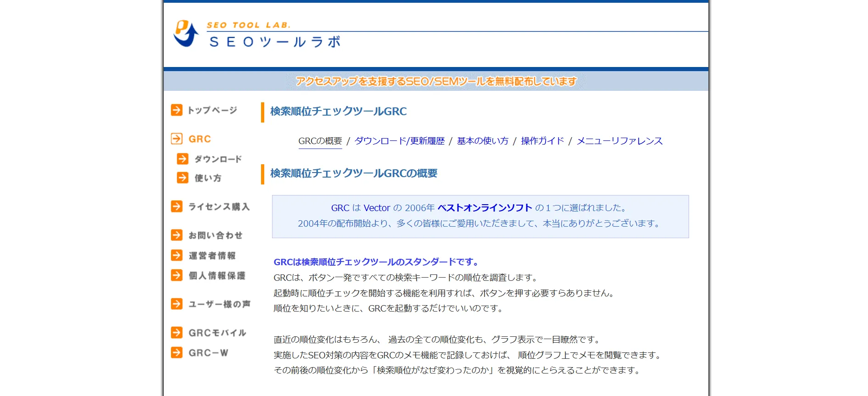The height and width of the screenshot is (396, 868).
Task: Open the 使い方 sidebar submenu item
Action: pos(208,178)
